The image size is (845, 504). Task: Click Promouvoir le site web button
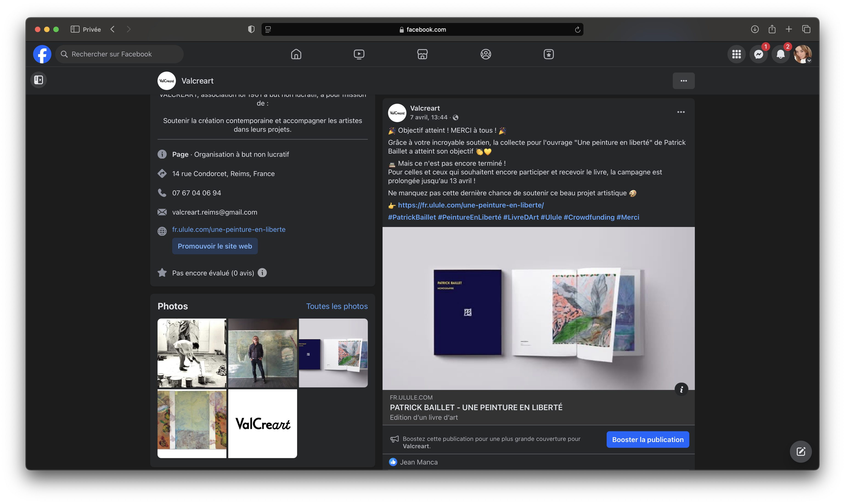click(x=215, y=246)
